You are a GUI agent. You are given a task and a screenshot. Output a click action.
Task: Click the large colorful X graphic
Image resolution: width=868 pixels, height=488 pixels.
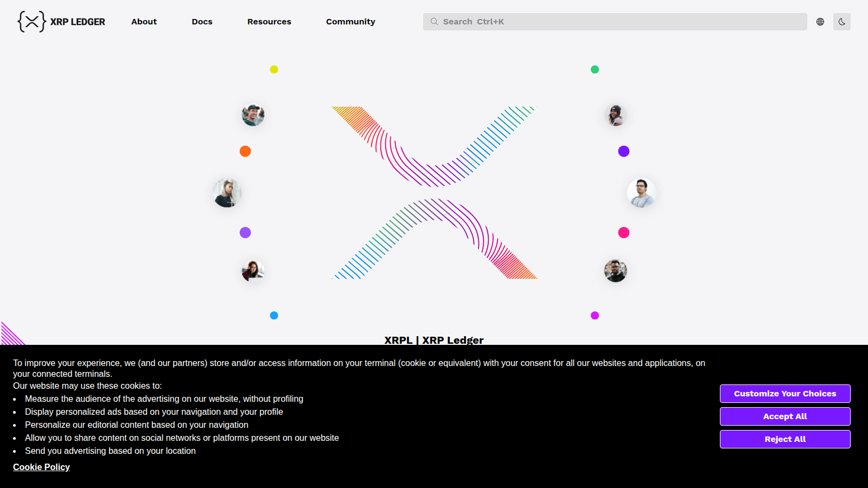coord(434,192)
